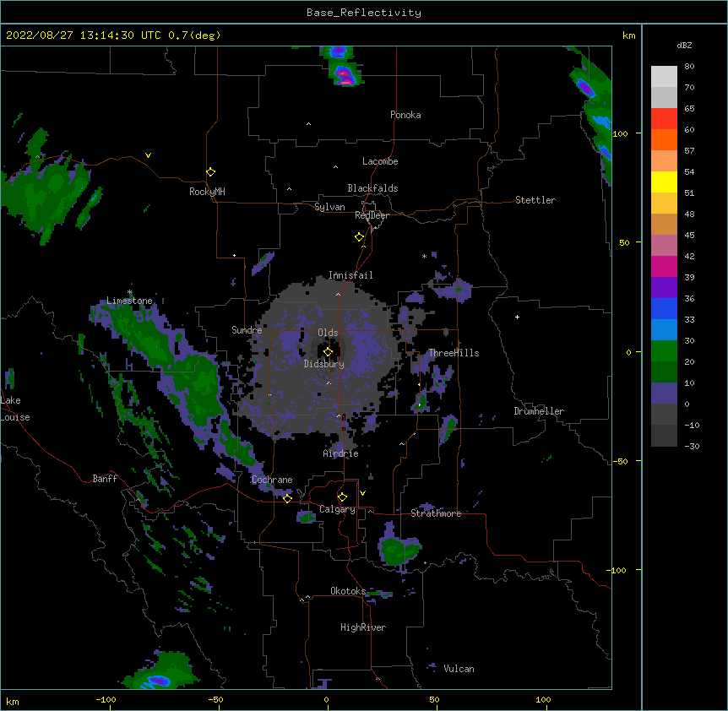Click the Sundre label
The image size is (728, 711).
pos(247,330)
